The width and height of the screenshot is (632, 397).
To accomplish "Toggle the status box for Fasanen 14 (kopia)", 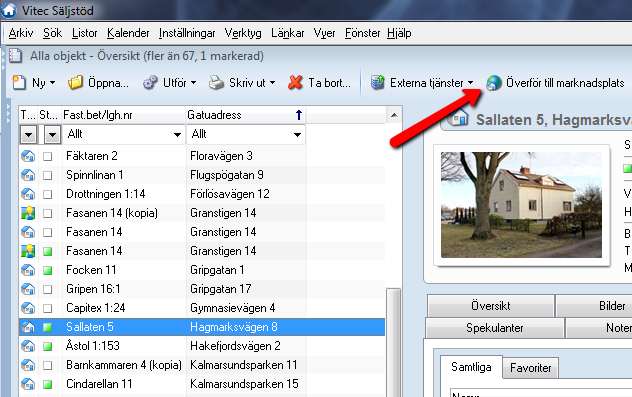I will (x=48, y=213).
